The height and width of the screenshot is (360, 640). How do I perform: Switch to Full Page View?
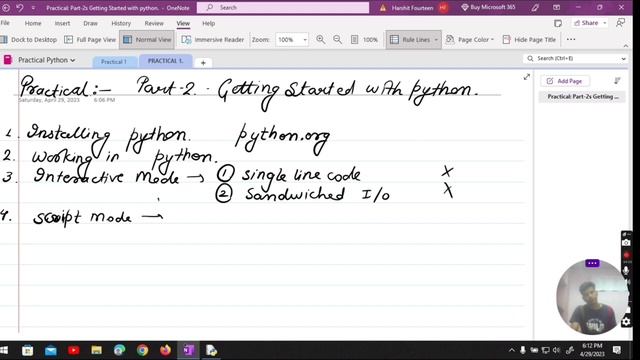click(90, 40)
